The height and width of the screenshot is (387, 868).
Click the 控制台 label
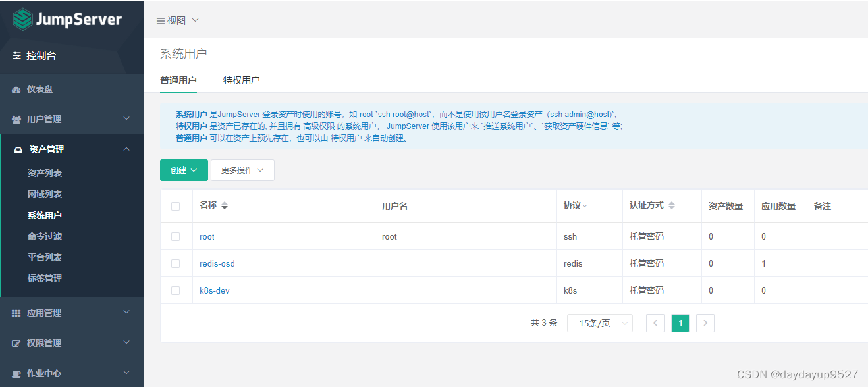pyautogui.click(x=41, y=56)
